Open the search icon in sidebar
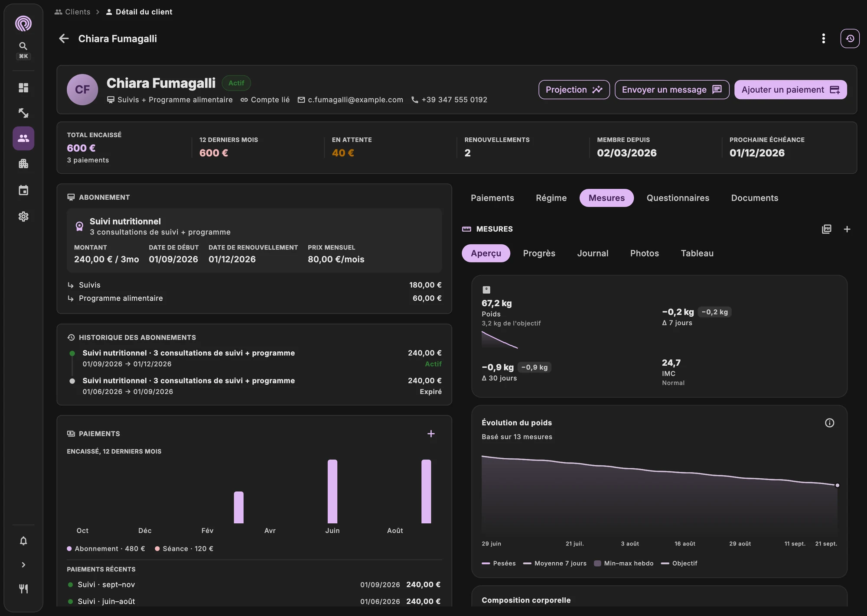The image size is (867, 616). (23, 46)
